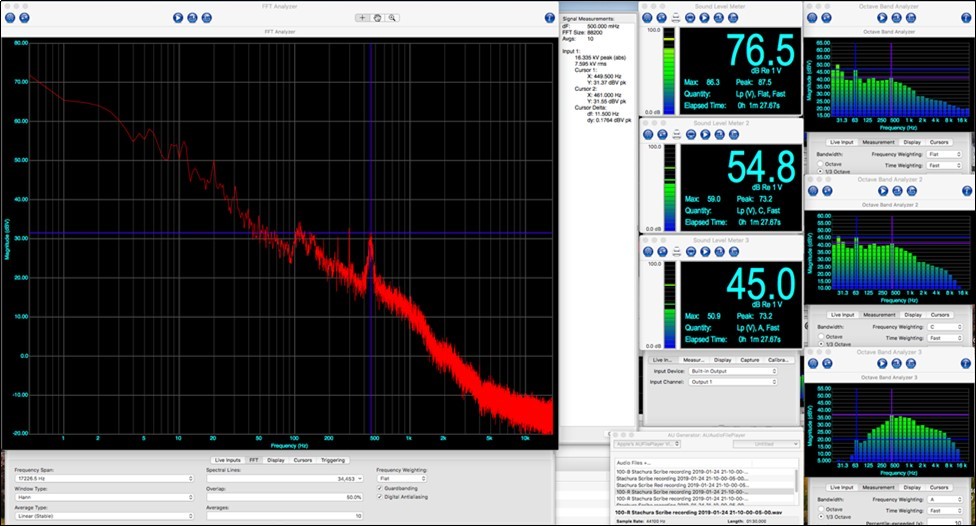Open the Frequency Span dropdown

(x=99, y=478)
